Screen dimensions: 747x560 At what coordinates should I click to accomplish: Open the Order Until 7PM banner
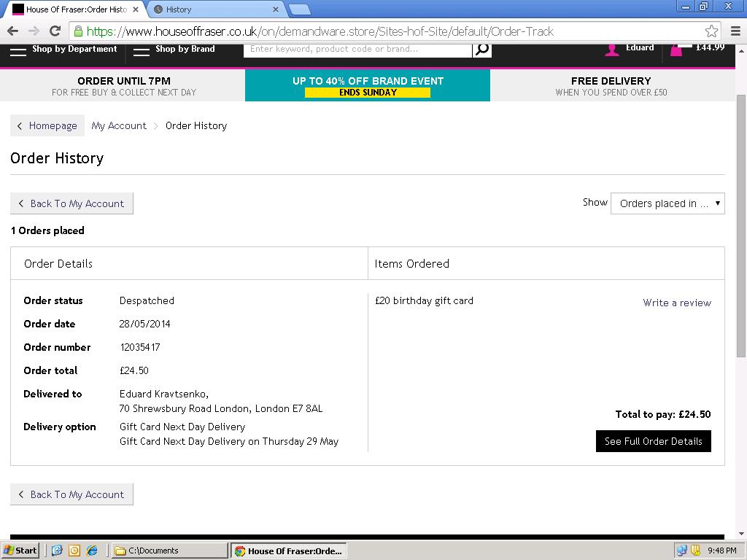pyautogui.click(x=123, y=86)
